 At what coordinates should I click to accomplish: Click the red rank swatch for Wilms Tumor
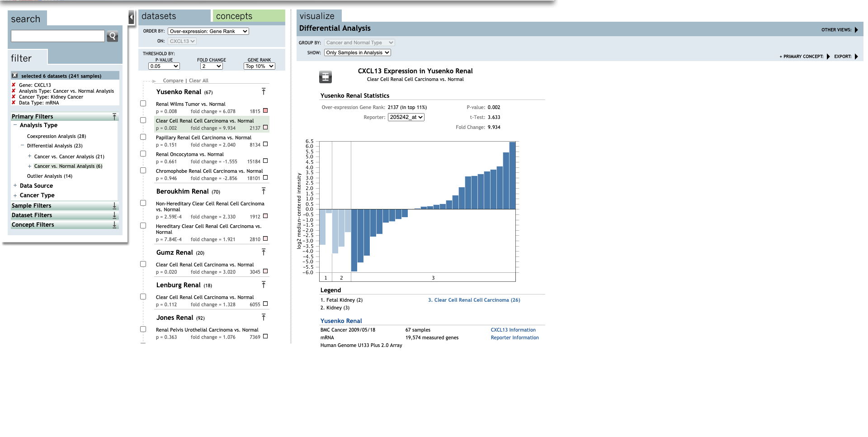(265, 110)
